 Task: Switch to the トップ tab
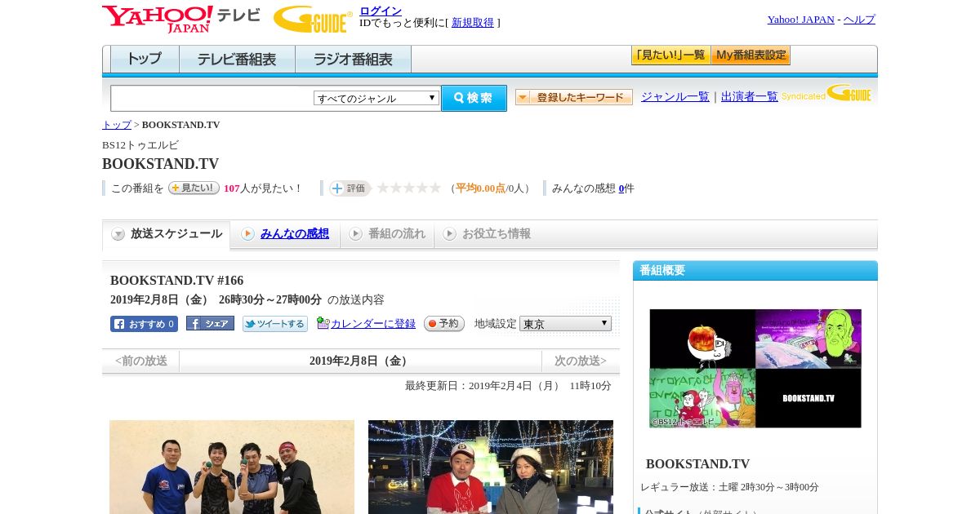(145, 60)
